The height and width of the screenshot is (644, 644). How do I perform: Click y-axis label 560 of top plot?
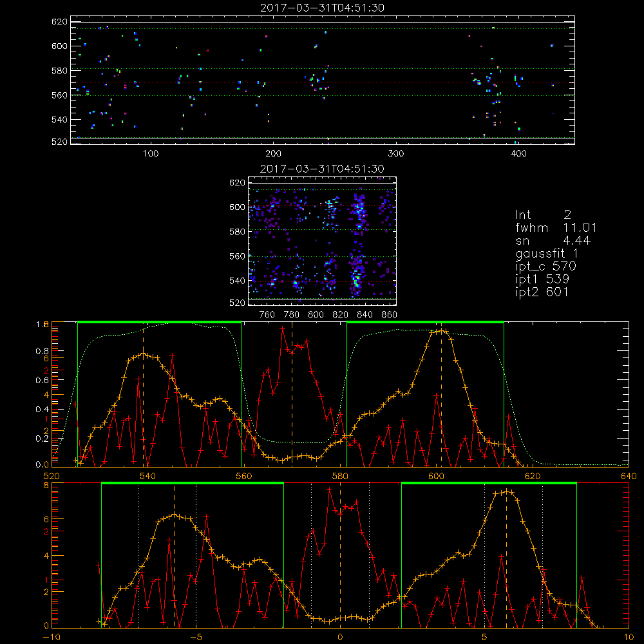coord(59,95)
